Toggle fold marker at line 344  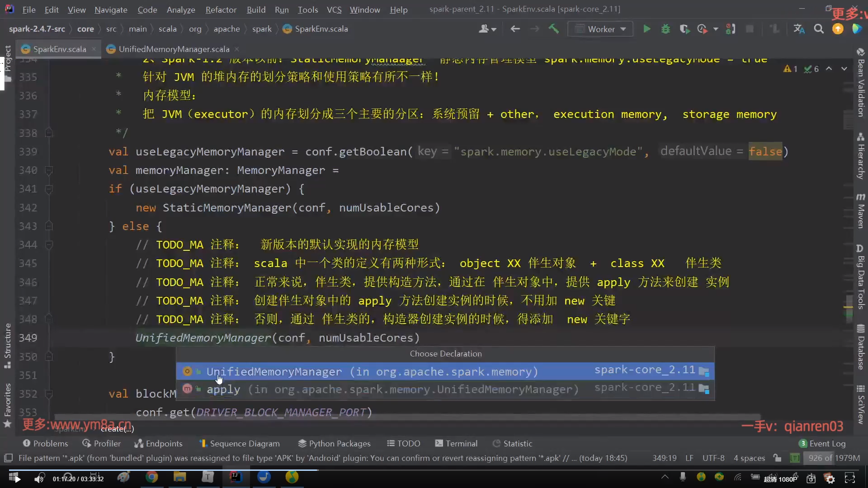49,245
